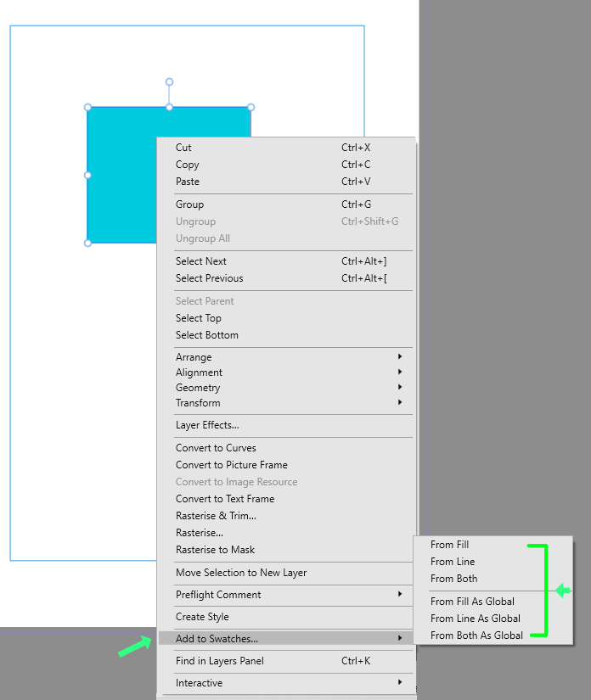
Task: Click the rectangle's top-middle edge handle
Action: [x=169, y=107]
